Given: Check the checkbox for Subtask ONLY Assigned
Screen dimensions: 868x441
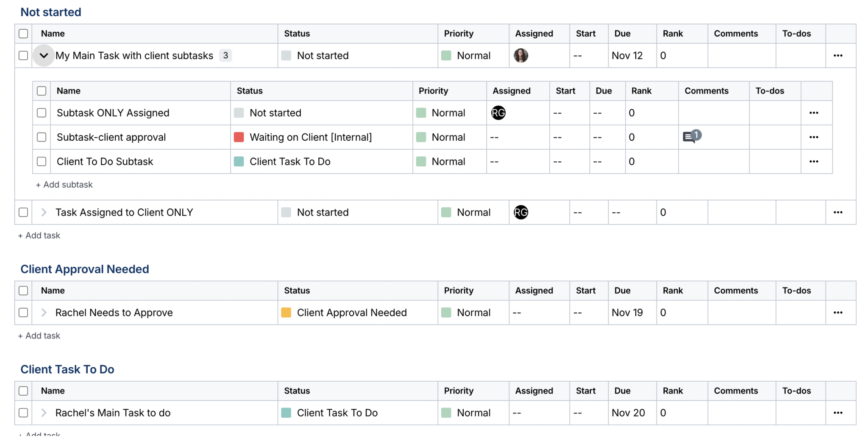Looking at the screenshot, I should (41, 113).
